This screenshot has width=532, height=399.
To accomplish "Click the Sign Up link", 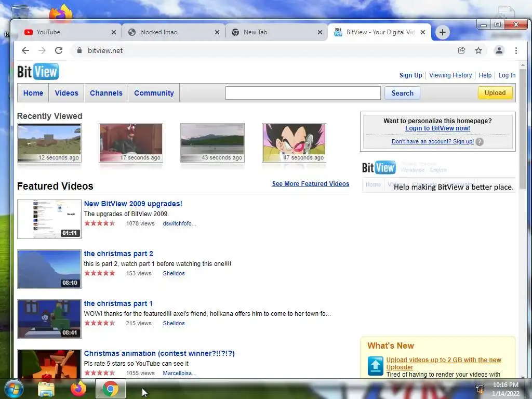I will [410, 75].
